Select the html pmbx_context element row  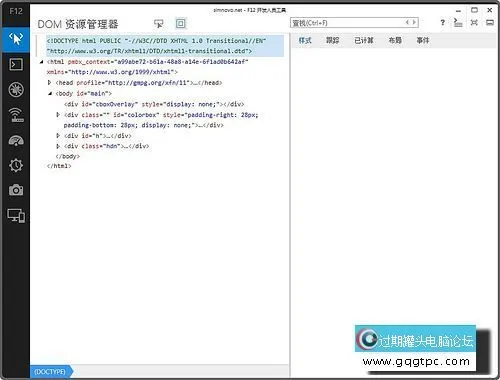tap(147, 62)
